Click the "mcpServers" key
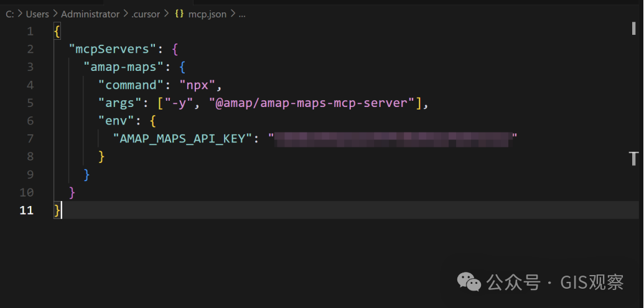The image size is (644, 308). [113, 49]
